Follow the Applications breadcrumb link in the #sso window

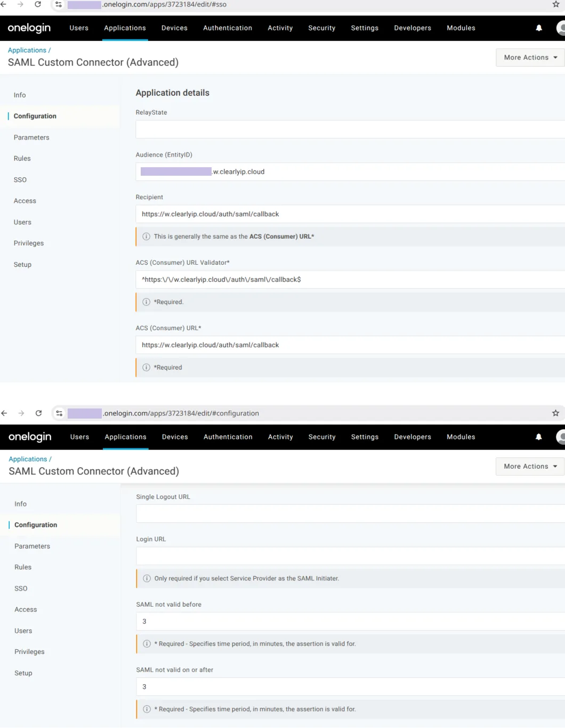[27, 50]
